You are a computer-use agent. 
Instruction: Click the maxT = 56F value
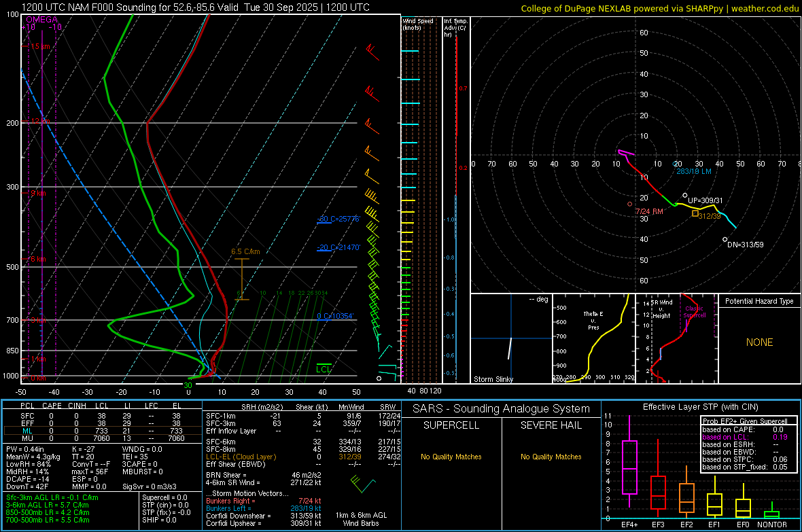90,472
